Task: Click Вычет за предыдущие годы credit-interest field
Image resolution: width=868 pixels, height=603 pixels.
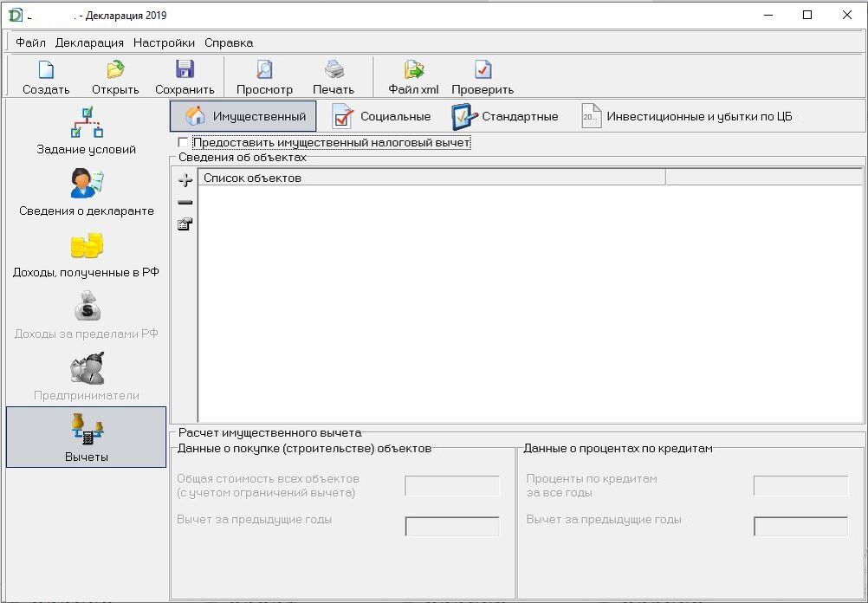Action: 800,527
